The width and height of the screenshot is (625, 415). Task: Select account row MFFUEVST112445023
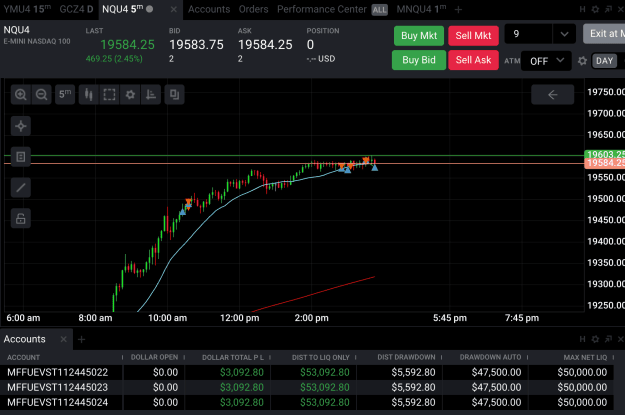click(307, 387)
